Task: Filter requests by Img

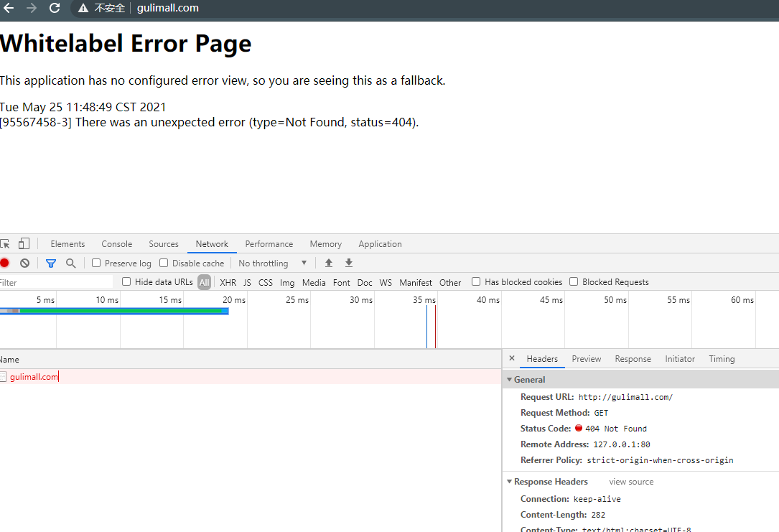Action: click(x=287, y=282)
